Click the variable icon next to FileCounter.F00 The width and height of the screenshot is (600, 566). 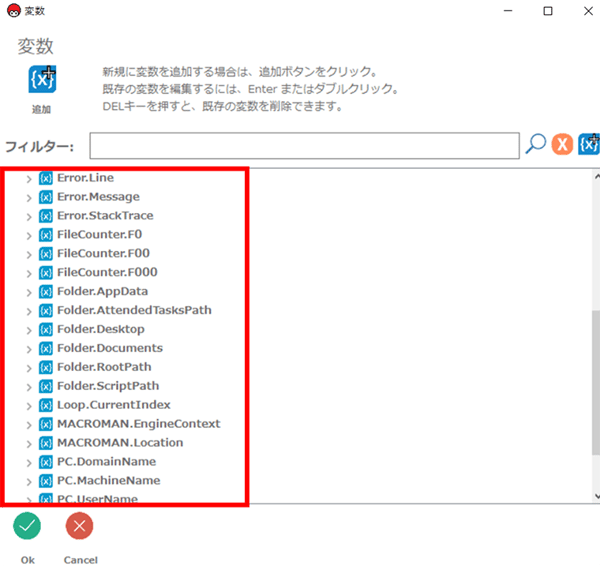(46, 254)
